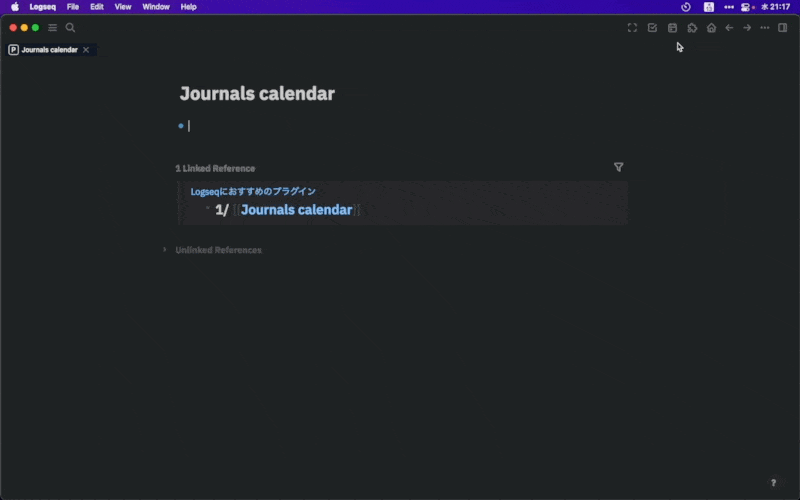Collapse the '1/ Journals calendar' reference block arrow
800x500 pixels.
pyautogui.click(x=208, y=208)
